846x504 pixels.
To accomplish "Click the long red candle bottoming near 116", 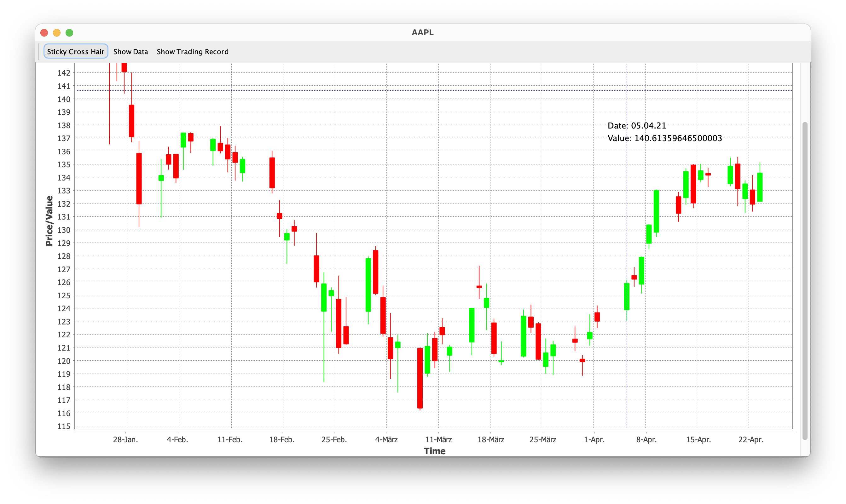I will click(x=420, y=378).
